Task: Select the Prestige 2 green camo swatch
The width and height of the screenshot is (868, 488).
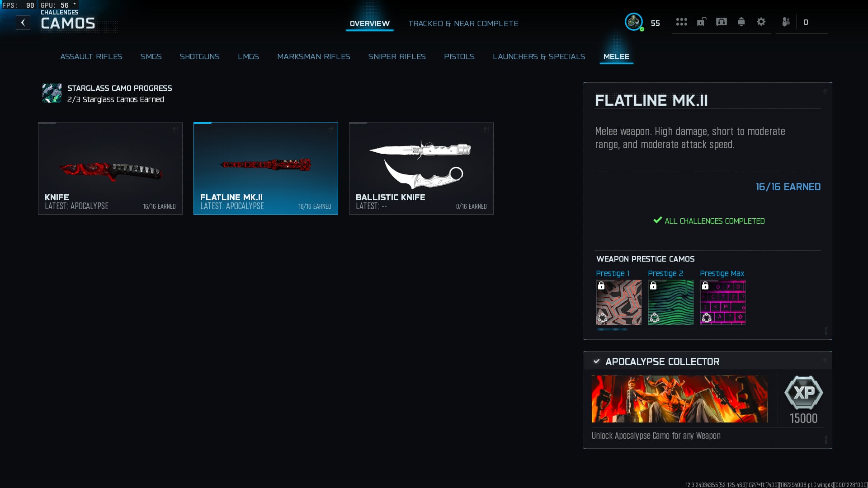Action: (x=670, y=302)
